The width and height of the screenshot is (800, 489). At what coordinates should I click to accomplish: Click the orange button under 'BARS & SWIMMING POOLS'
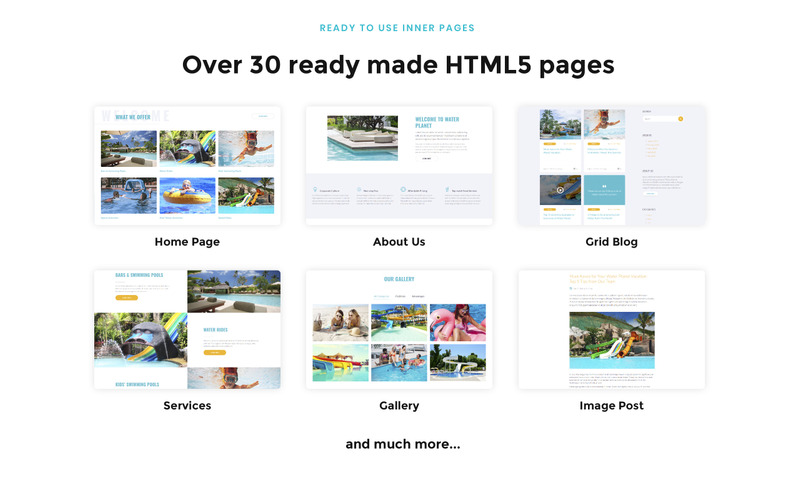[x=127, y=297]
